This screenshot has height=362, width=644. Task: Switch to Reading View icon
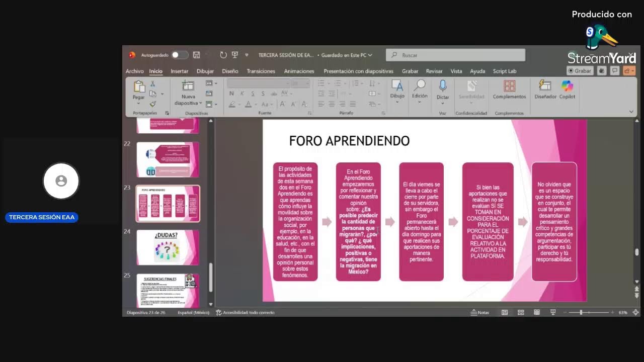click(x=537, y=313)
